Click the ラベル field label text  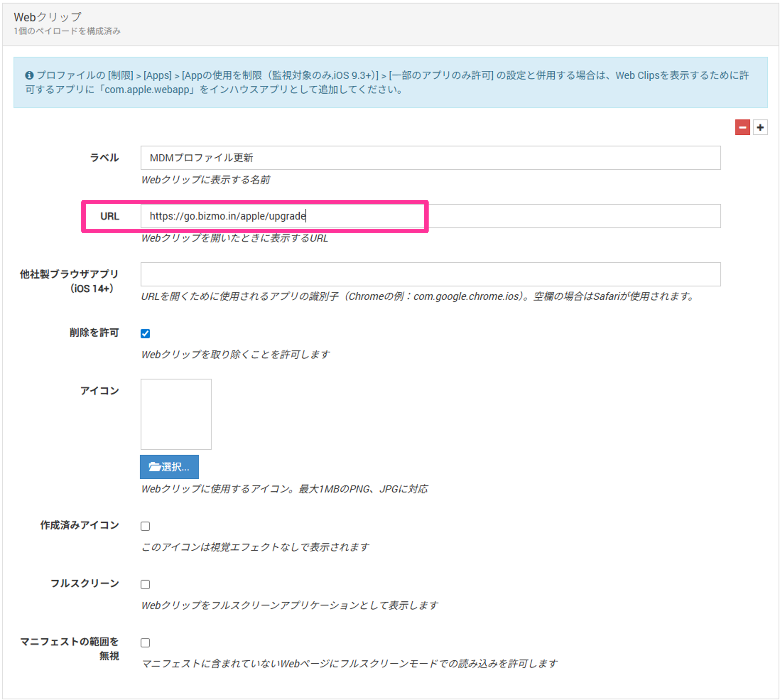click(104, 158)
